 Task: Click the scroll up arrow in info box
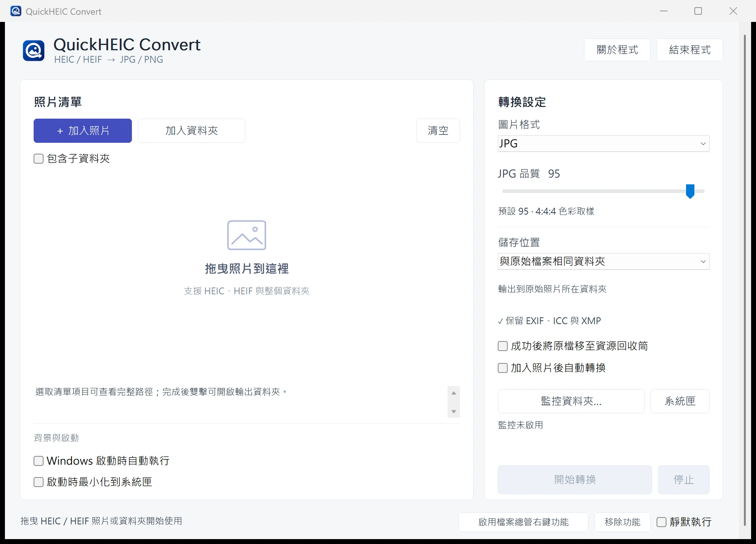454,393
